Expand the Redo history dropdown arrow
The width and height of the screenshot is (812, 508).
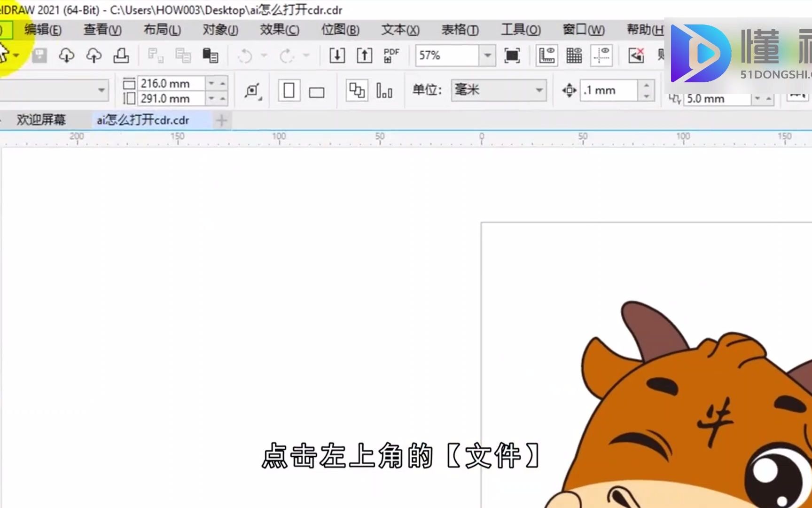(x=306, y=56)
